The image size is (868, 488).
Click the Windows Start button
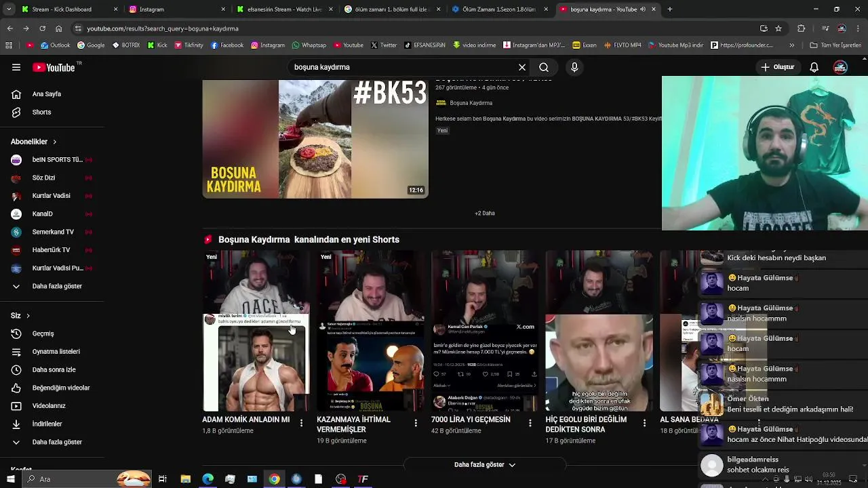[x=10, y=479]
